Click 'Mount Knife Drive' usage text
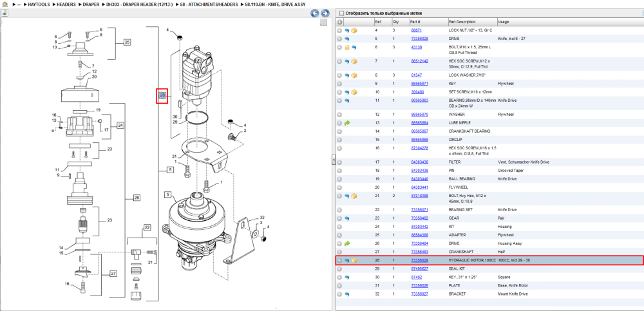Screen dimensions: 644x311 [x=513, y=294]
